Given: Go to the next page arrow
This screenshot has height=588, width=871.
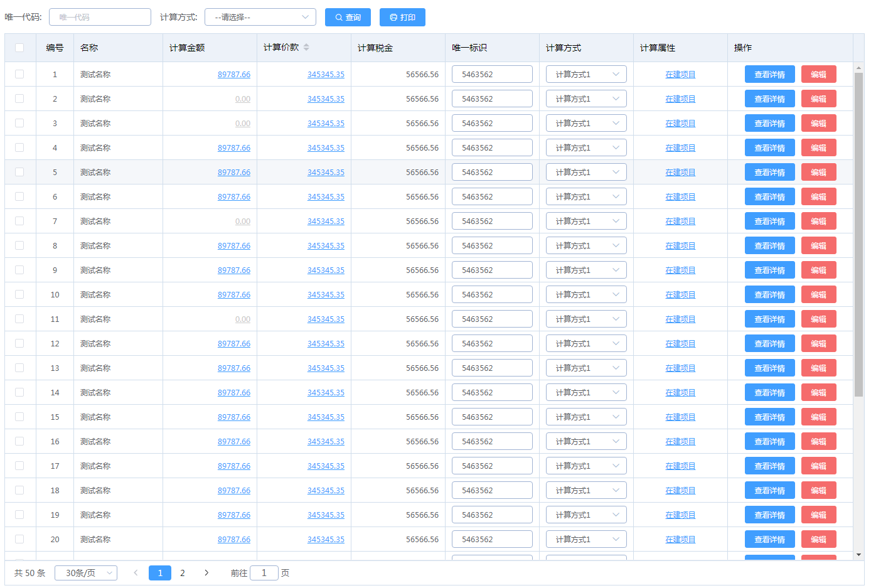Looking at the screenshot, I should 206,573.
